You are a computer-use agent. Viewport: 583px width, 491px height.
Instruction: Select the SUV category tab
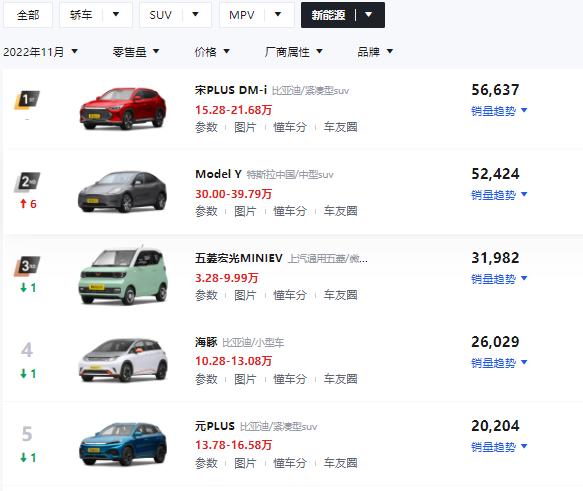click(x=161, y=15)
